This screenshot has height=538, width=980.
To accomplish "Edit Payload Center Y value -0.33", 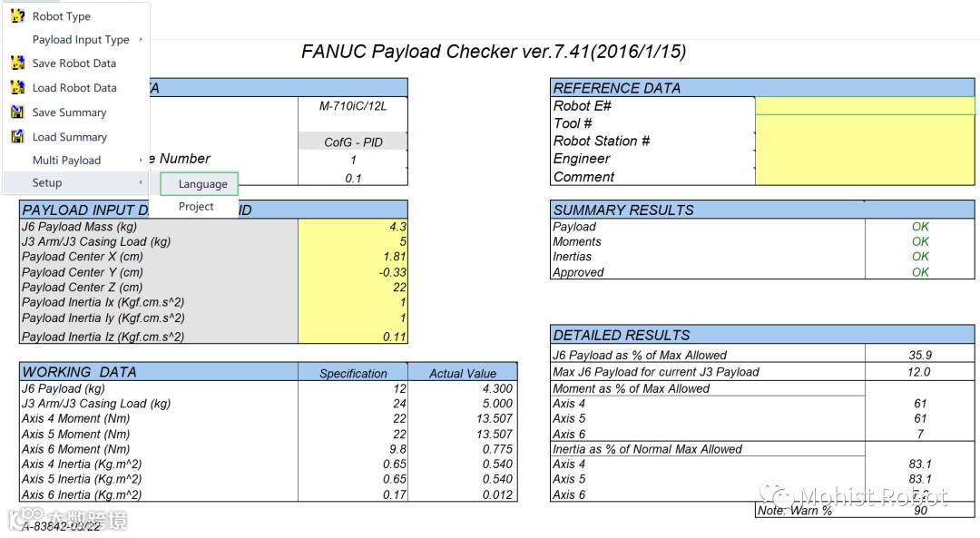I will click(x=352, y=272).
